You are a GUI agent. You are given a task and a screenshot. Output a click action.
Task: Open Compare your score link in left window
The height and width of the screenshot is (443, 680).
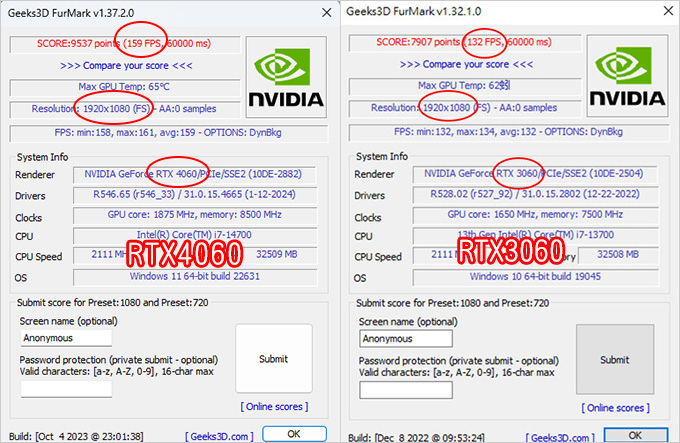(x=126, y=65)
